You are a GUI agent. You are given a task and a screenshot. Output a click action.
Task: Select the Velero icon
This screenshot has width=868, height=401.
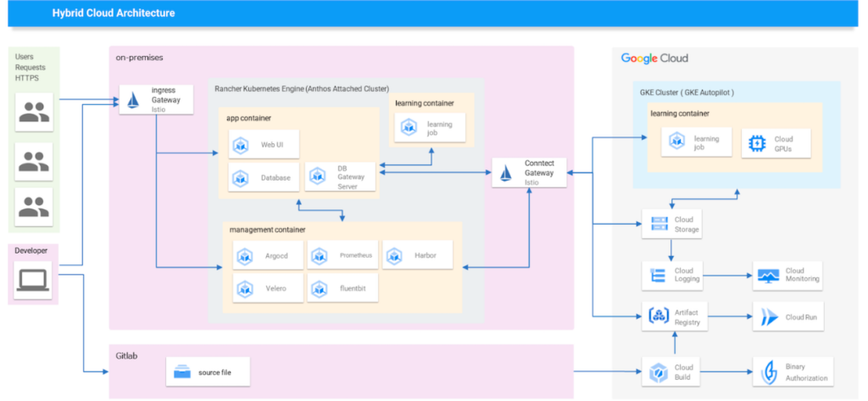coord(245,288)
